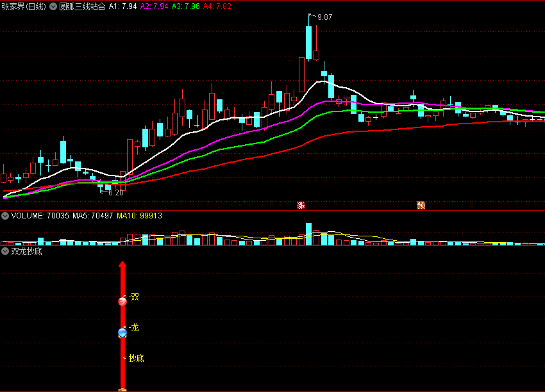The width and height of the screenshot is (545, 392).
Task: Click the VOLUME: 70035 readout
Action: 40,216
